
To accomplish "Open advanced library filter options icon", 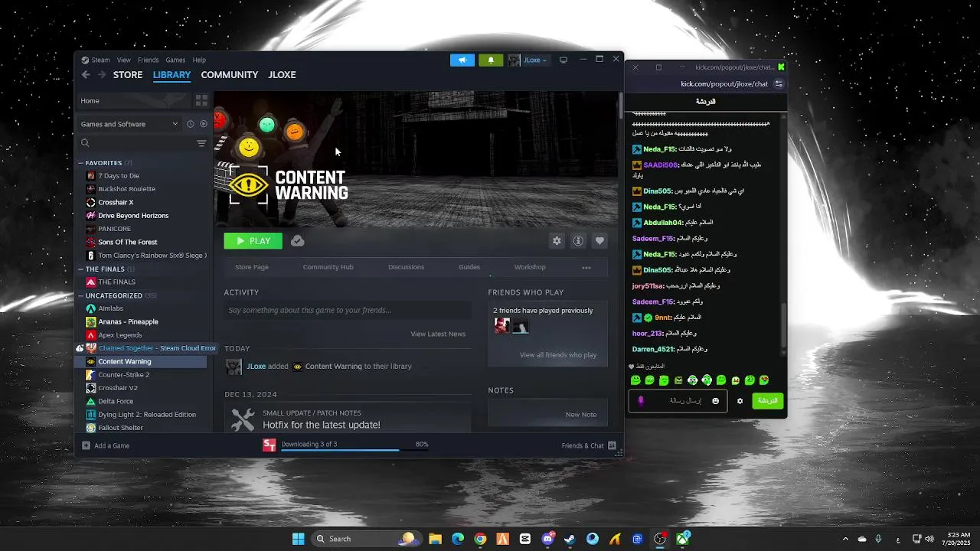I will click(x=201, y=143).
